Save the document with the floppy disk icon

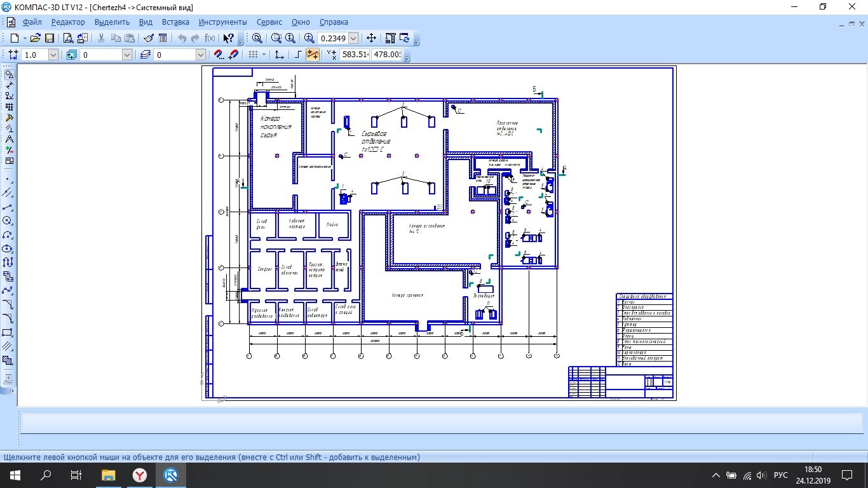tap(50, 38)
